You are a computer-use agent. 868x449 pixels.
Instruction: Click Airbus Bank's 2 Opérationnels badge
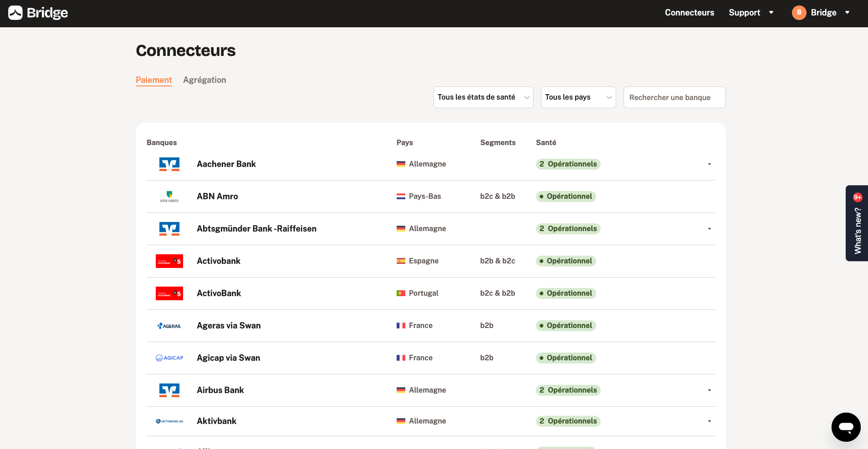tap(568, 390)
